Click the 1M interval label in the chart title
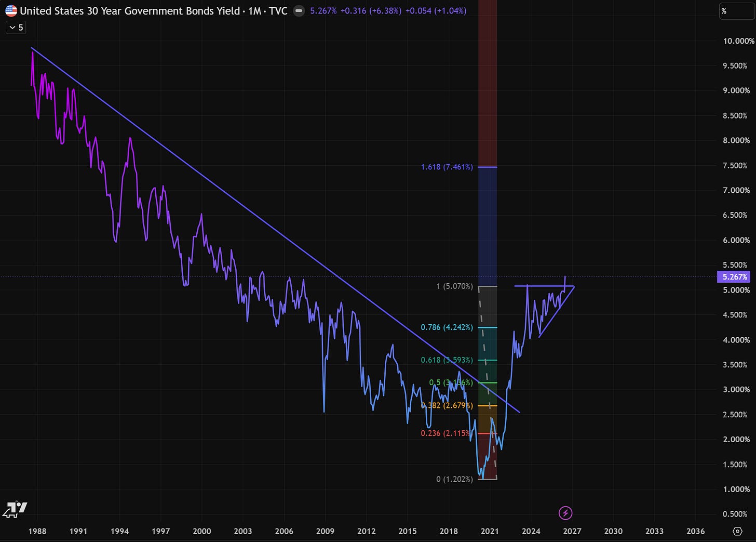Screen dimensions: 756x542 (254, 11)
